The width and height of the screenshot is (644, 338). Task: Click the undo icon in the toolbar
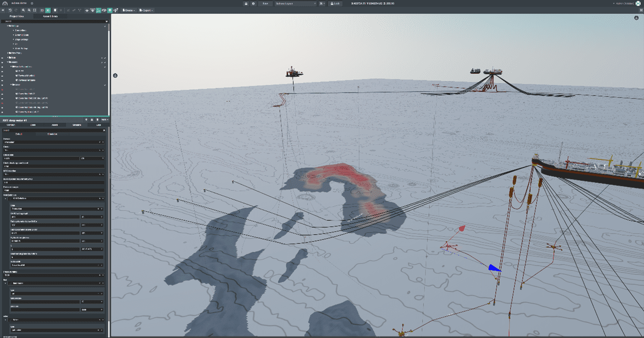coord(10,10)
